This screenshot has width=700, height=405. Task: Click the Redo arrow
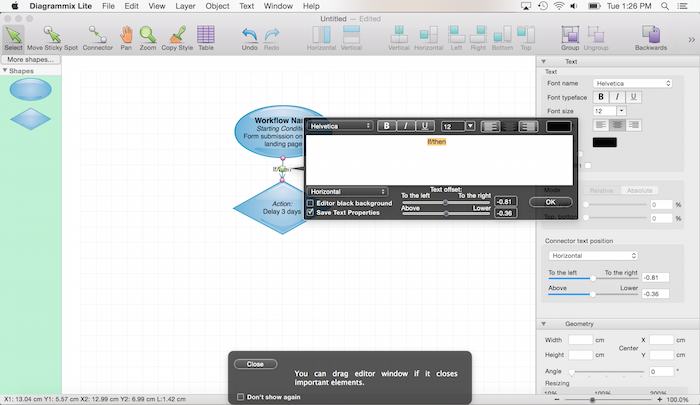click(x=271, y=38)
